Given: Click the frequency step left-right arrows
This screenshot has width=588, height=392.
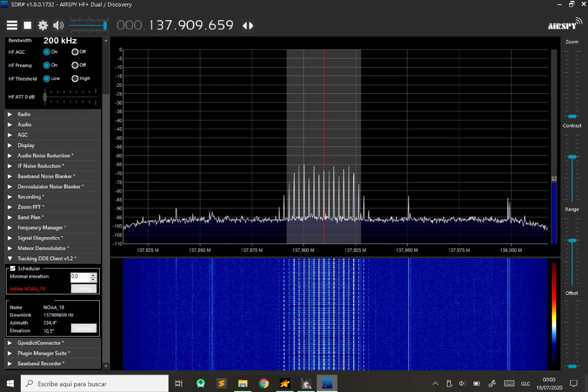Looking at the screenshot, I should point(248,25).
